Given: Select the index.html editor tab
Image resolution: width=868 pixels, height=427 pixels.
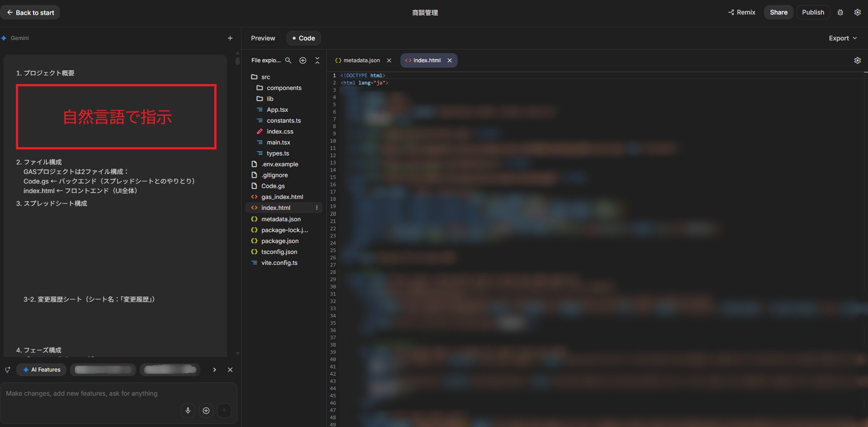Looking at the screenshot, I should [x=423, y=60].
